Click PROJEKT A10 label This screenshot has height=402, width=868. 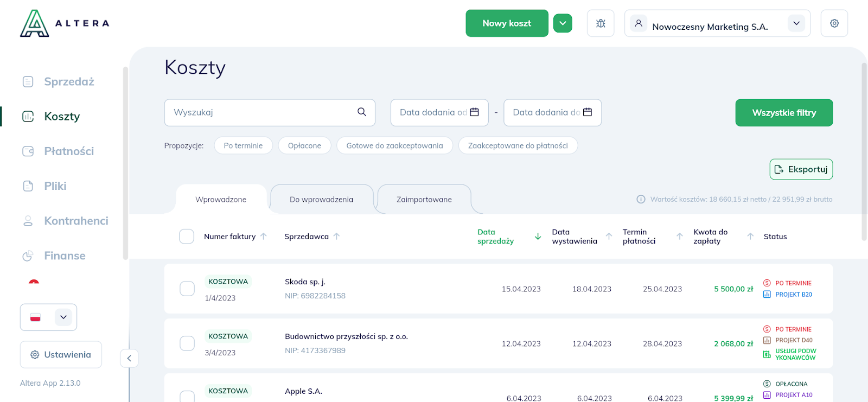click(x=794, y=395)
